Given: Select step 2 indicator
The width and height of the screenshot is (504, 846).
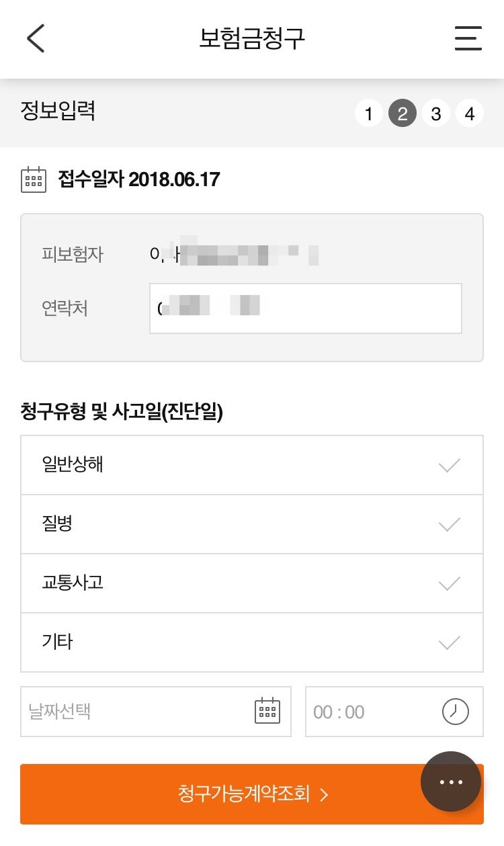Looking at the screenshot, I should click(402, 114).
